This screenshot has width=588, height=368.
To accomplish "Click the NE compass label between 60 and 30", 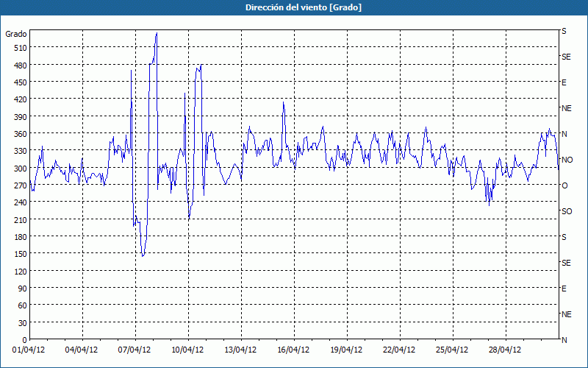I will tap(566, 314).
